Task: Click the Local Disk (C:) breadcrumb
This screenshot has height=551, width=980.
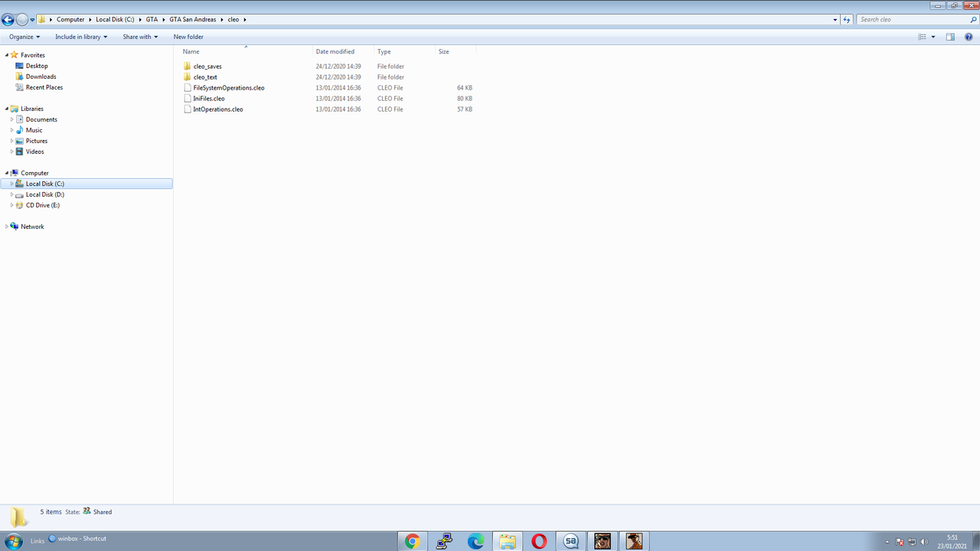Action: [115, 19]
